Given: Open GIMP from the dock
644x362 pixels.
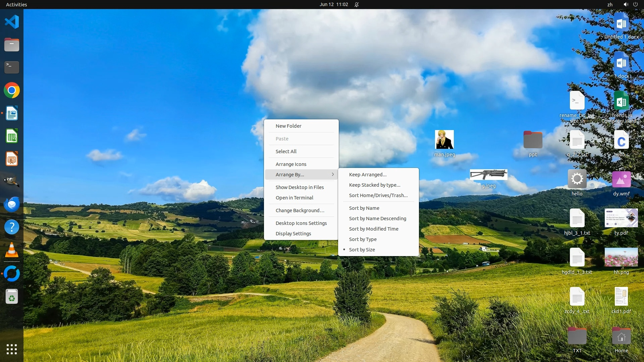Looking at the screenshot, I should pyautogui.click(x=12, y=181).
